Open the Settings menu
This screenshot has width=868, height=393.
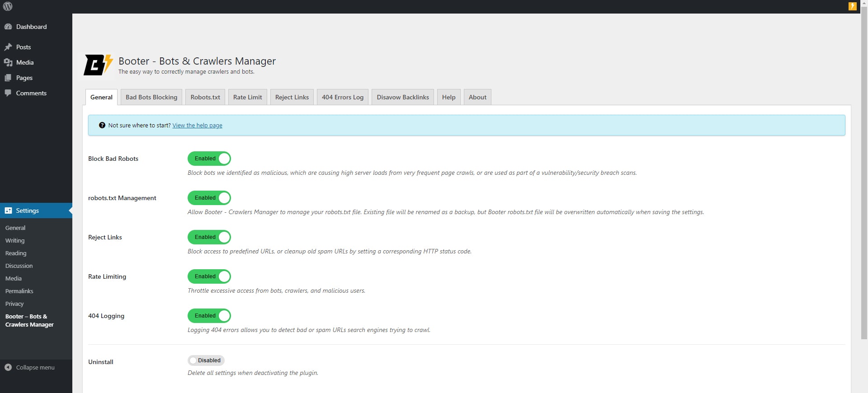(x=36, y=211)
